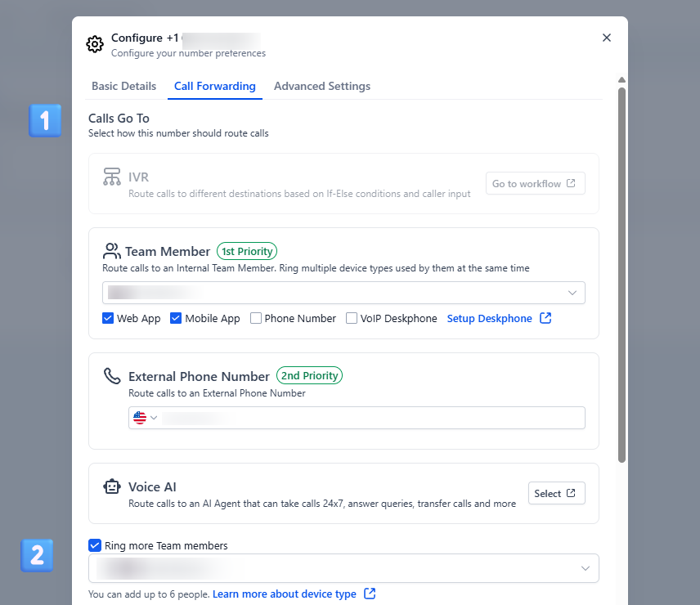
Task: Click the External Phone Number card title
Action: tap(199, 376)
